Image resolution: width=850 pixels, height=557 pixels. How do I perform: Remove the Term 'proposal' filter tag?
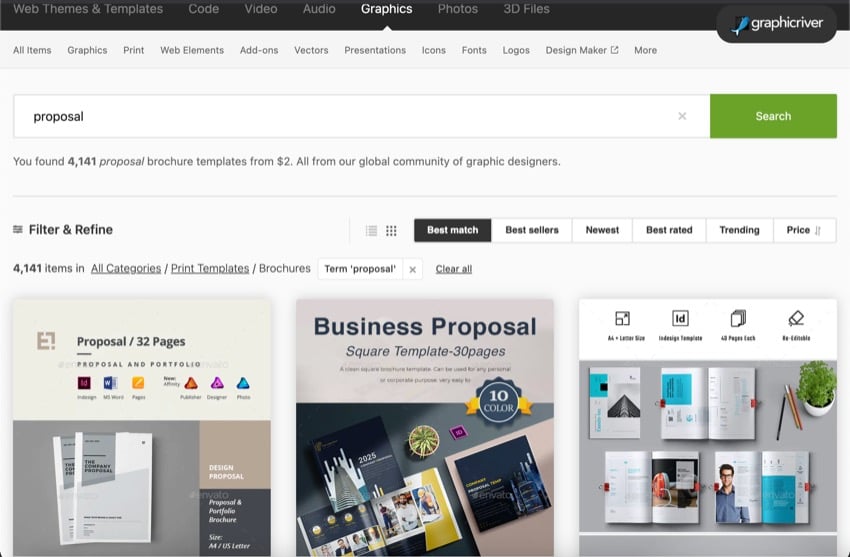coord(413,269)
